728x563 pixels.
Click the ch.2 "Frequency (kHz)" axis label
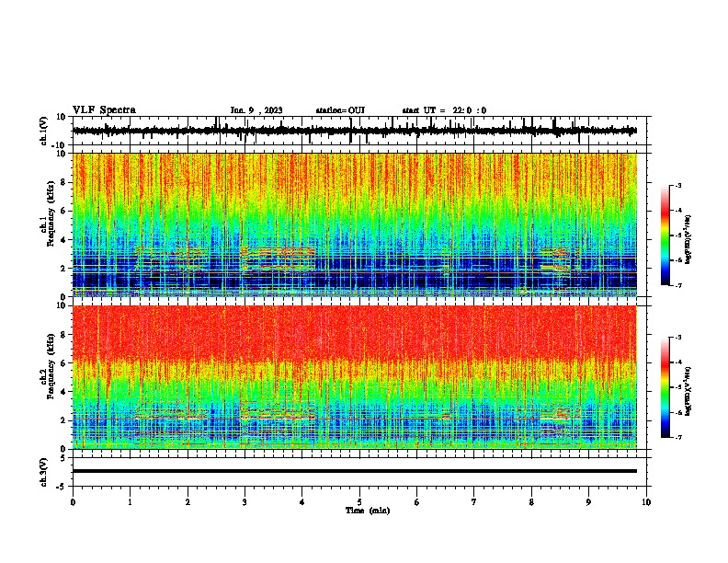point(51,366)
